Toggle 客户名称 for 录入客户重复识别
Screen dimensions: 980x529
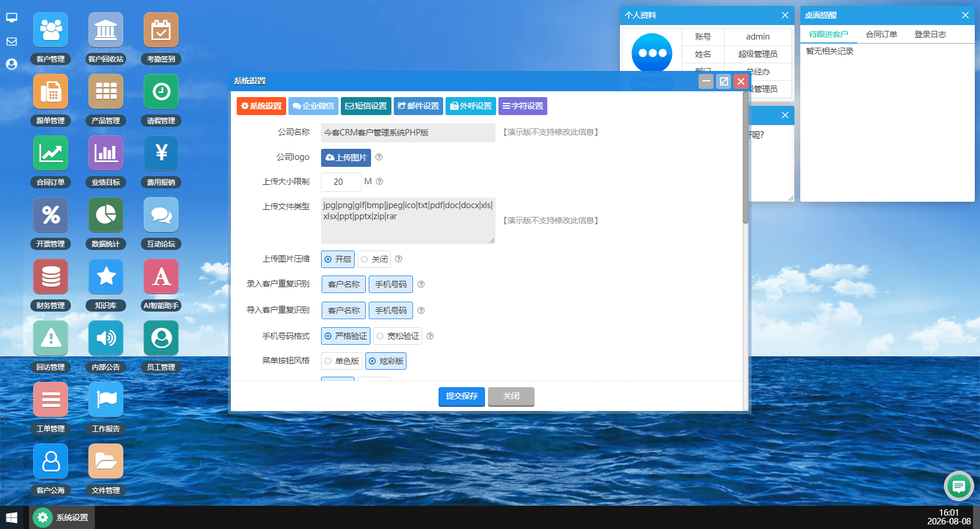click(x=344, y=284)
